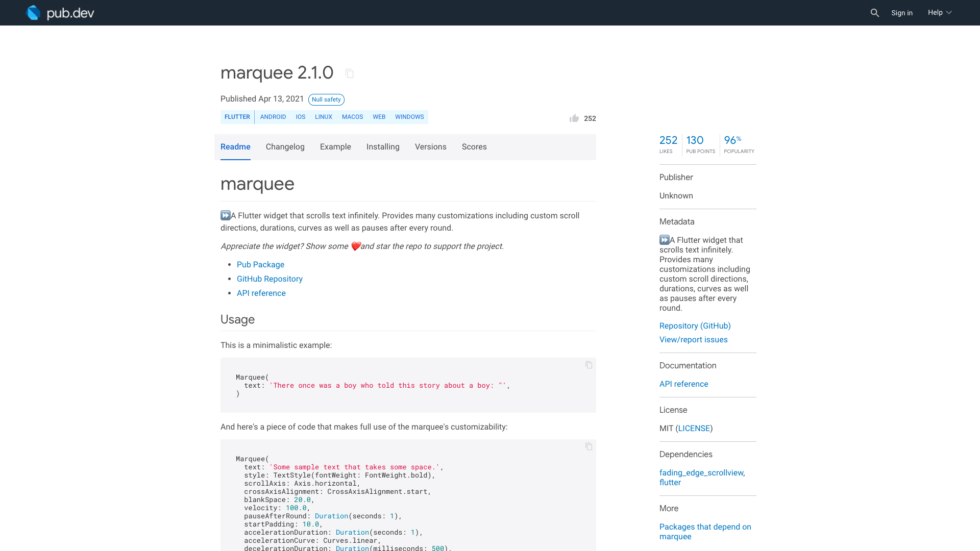Select the MACOS platform filter
This screenshot has width=980, height=551.
352,117
